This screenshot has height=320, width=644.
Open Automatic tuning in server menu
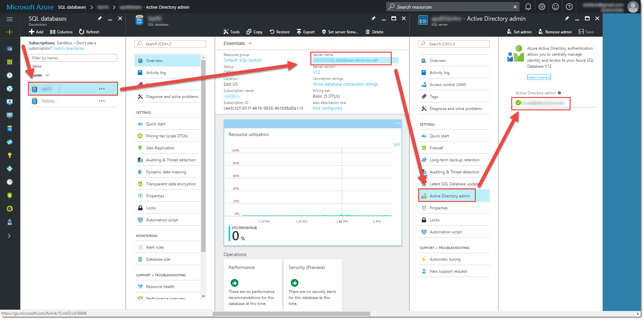454,259
